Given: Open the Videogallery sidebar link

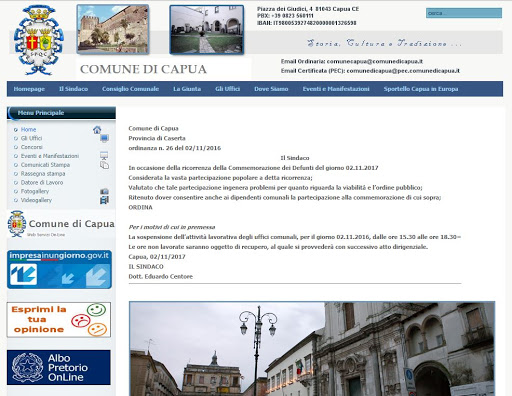Looking at the screenshot, I should click(36, 200).
